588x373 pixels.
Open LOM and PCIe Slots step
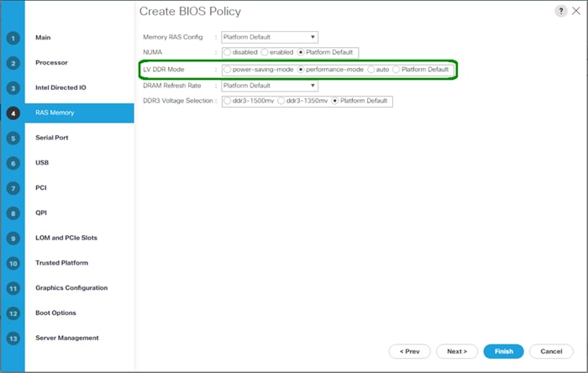coord(66,238)
